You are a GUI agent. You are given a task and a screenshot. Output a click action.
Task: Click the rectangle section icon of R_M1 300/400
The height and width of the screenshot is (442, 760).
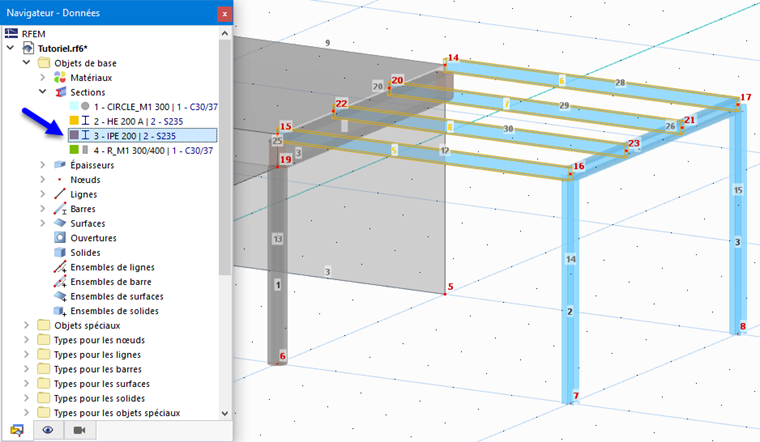[85, 150]
